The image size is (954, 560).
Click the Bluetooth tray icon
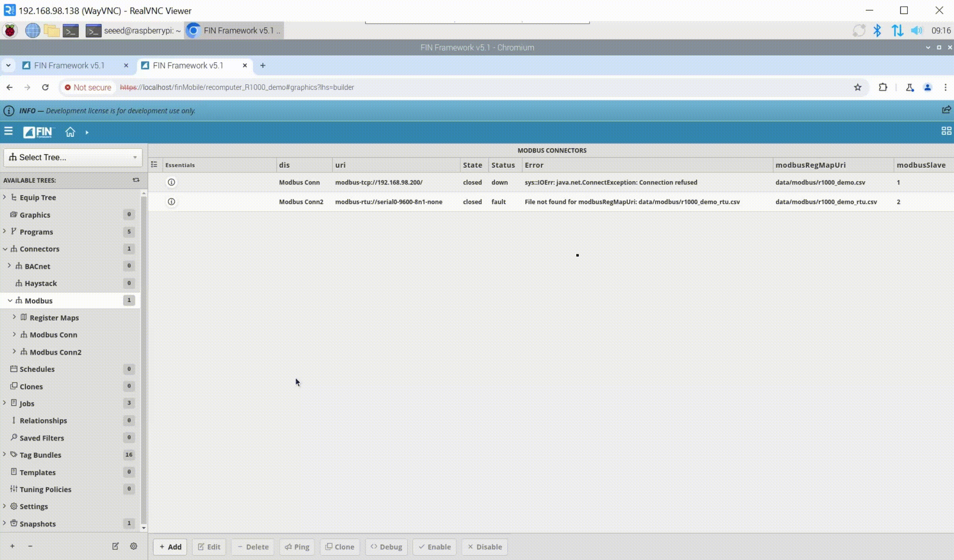(877, 31)
